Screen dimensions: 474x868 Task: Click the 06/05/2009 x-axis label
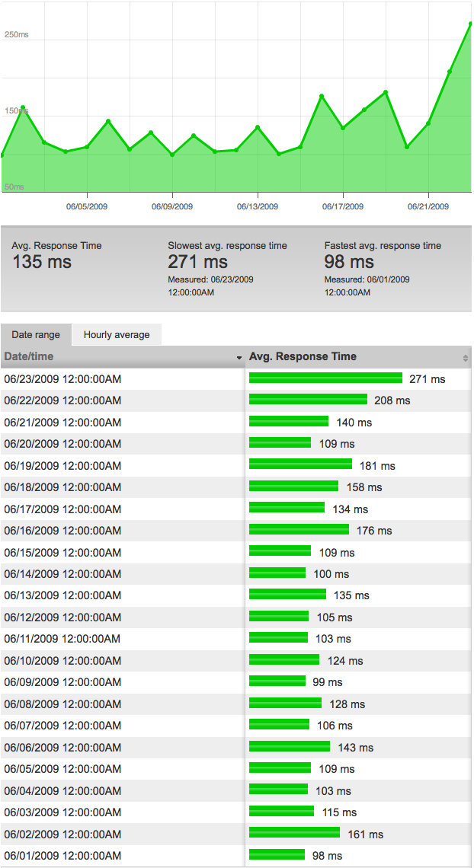[x=87, y=207]
